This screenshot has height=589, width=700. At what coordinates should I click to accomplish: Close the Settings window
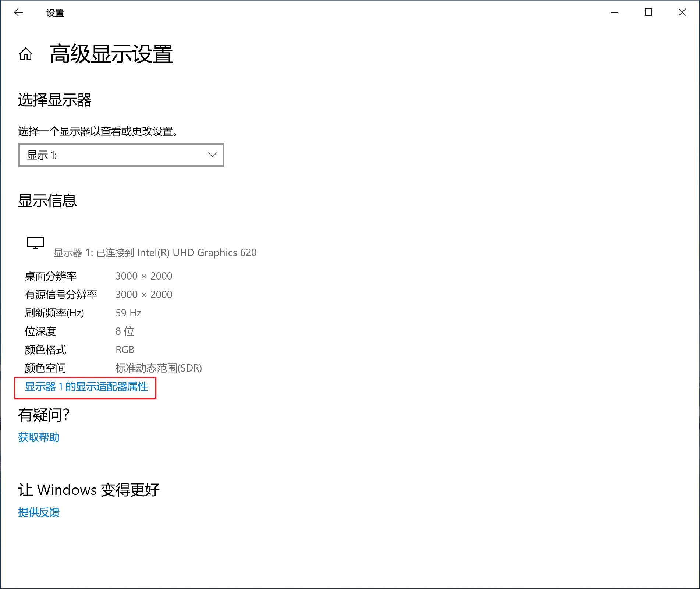pos(682,13)
